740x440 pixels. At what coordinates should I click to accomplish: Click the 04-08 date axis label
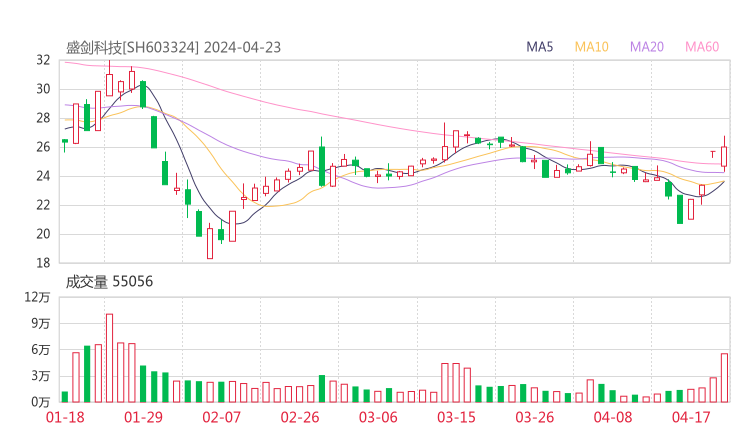(613, 417)
